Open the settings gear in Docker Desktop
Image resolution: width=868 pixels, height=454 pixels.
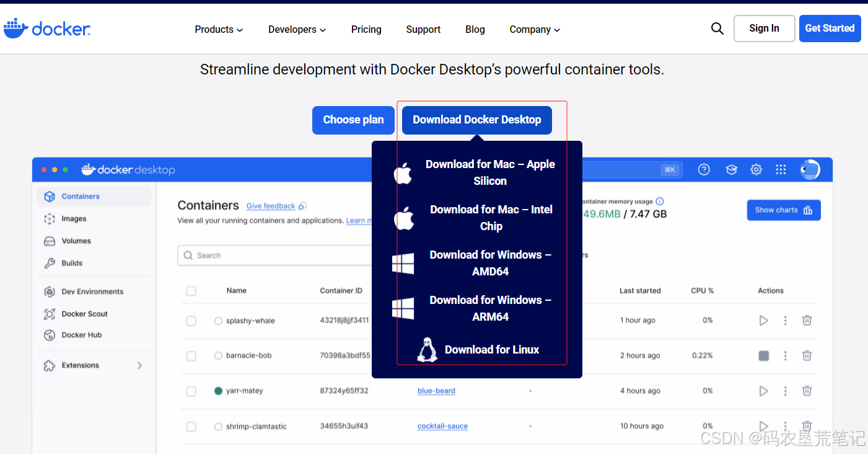[x=756, y=169]
